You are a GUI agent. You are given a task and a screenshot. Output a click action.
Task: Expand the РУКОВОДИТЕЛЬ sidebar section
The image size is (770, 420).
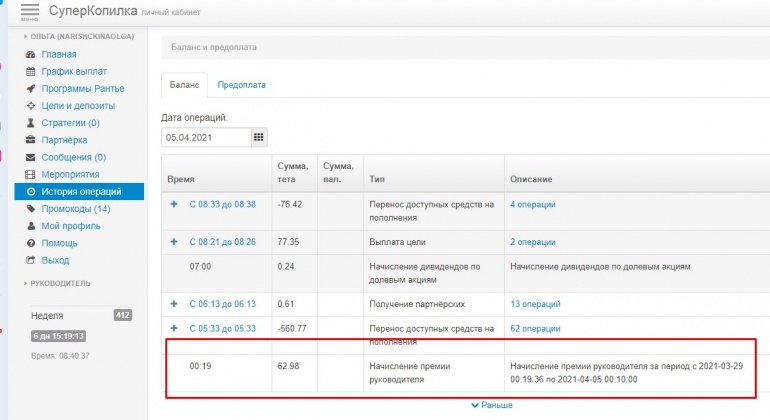click(x=60, y=283)
